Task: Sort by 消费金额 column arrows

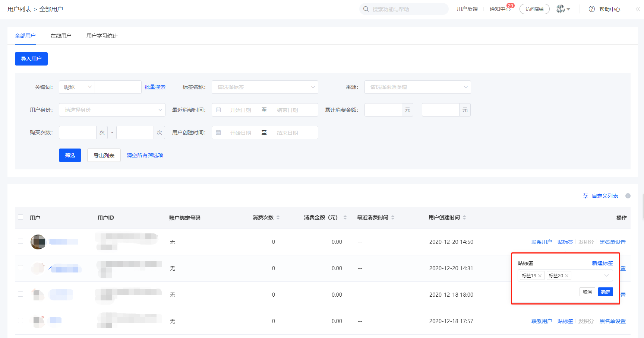Action: (x=345, y=217)
